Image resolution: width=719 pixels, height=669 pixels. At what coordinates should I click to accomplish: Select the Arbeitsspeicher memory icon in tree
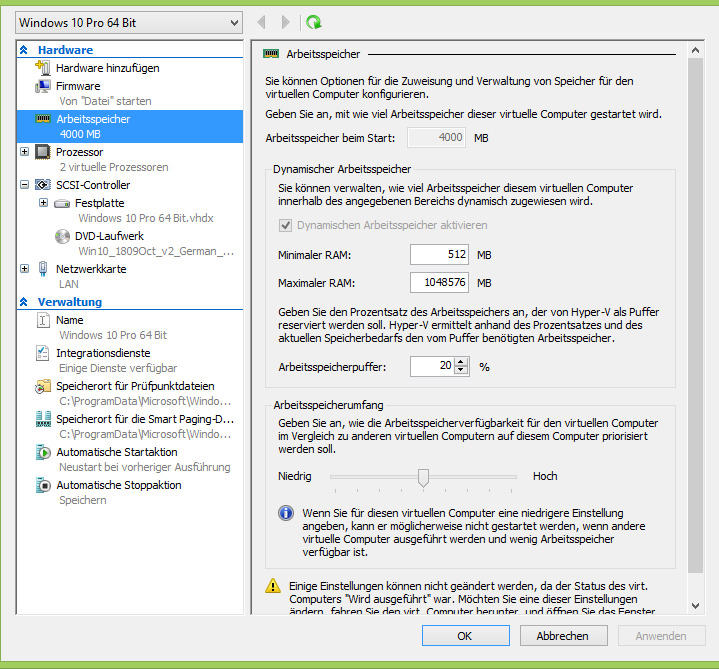[x=43, y=119]
